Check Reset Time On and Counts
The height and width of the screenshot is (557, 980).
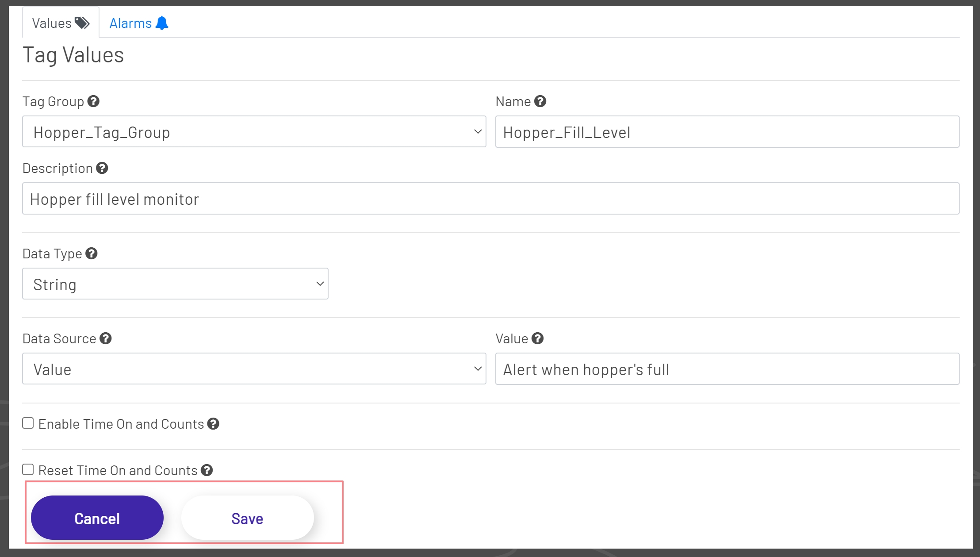27,469
